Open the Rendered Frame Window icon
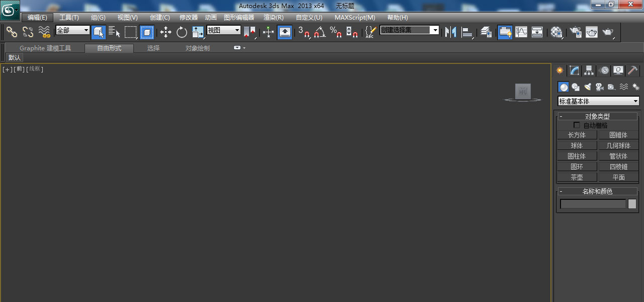The image size is (644, 302). coord(592,32)
